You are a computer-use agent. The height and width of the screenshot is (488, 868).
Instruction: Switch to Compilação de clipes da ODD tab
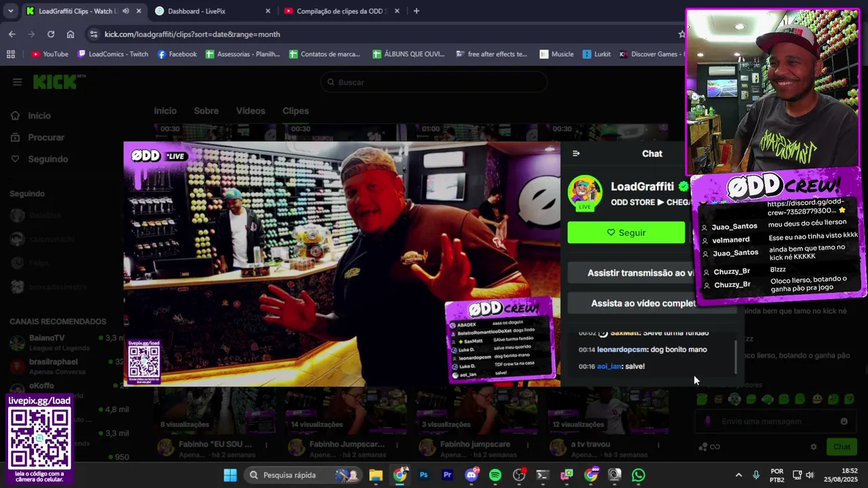342,11
